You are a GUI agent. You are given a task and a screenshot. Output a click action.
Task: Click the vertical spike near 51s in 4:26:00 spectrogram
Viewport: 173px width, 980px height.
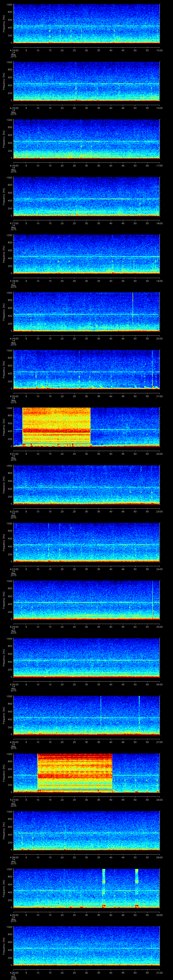click(x=139, y=714)
